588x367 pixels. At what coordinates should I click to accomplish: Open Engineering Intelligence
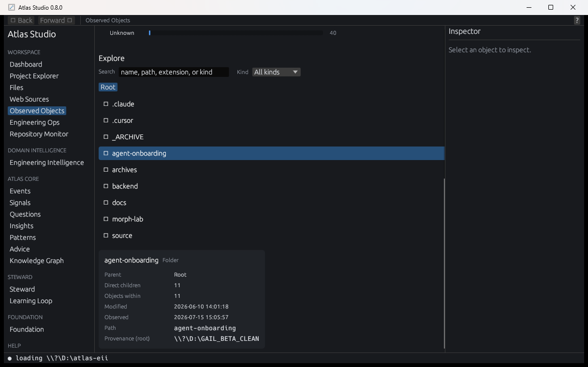pos(46,162)
